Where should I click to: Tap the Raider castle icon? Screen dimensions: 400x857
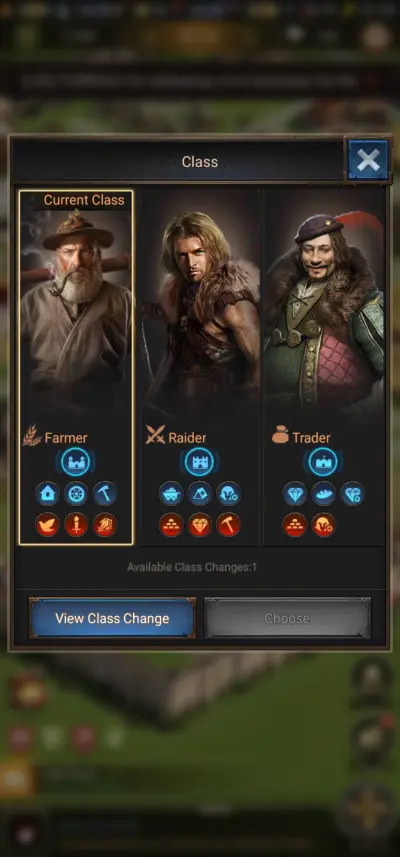[x=199, y=462]
